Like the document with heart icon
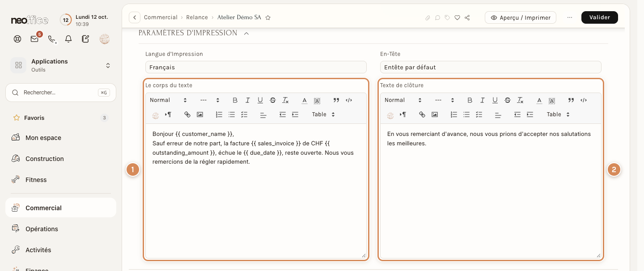Image resolution: width=644 pixels, height=271 pixels. click(457, 18)
